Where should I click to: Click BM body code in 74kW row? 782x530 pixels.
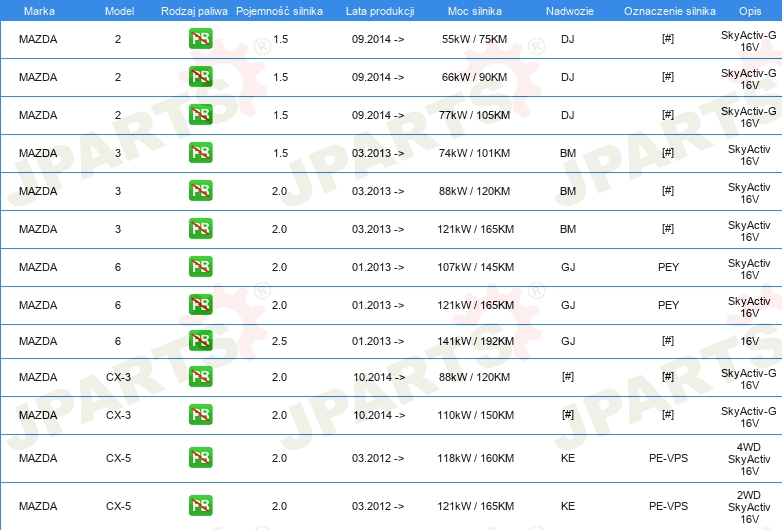(x=568, y=153)
